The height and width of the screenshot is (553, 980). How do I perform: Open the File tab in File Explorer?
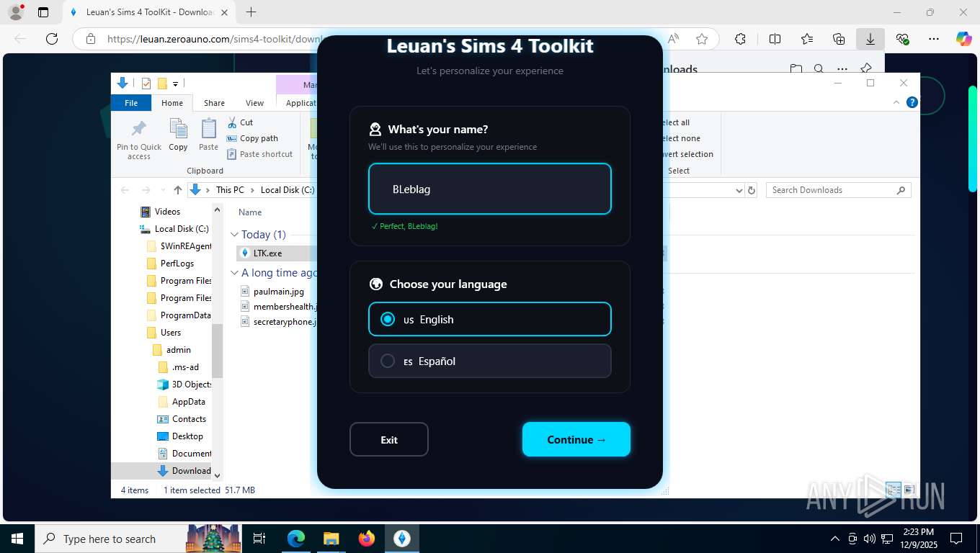click(131, 103)
